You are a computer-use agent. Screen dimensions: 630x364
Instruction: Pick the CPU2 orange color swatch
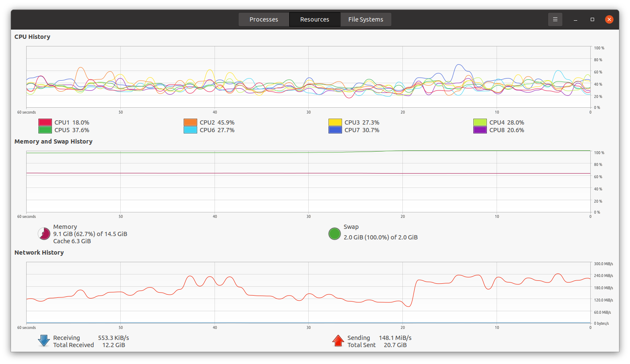tap(190, 122)
